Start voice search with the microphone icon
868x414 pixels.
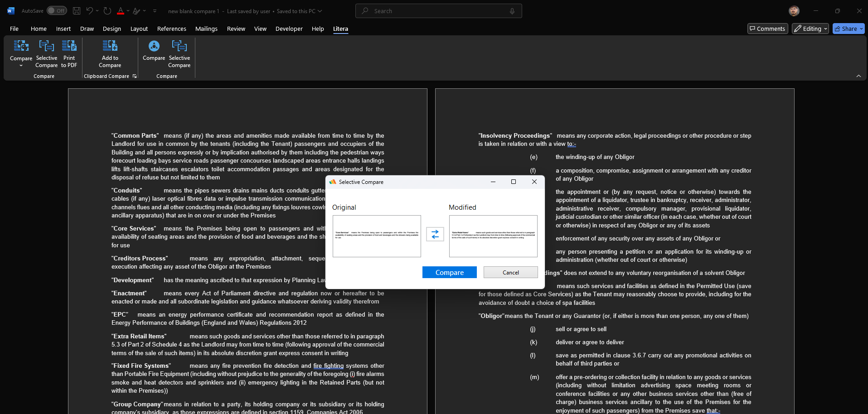(x=511, y=10)
